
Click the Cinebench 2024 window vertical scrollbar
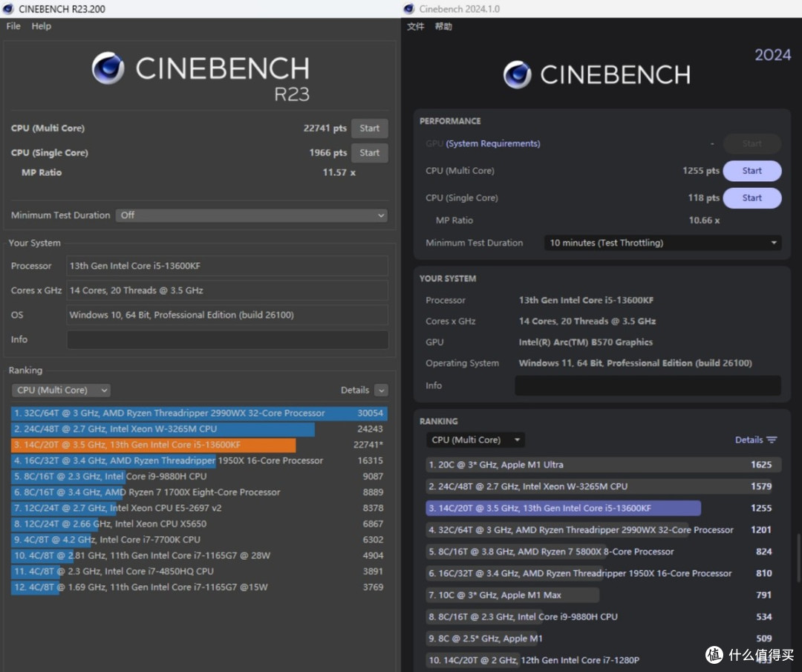pos(798,558)
